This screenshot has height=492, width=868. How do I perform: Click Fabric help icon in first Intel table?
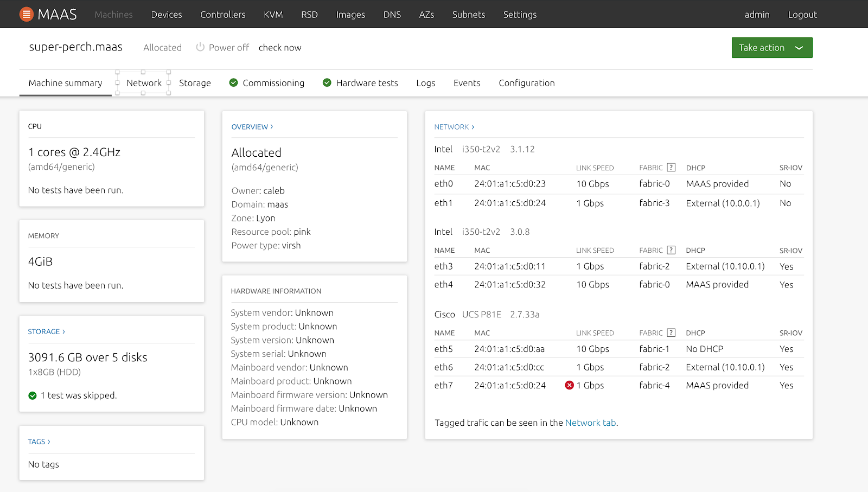coord(671,168)
